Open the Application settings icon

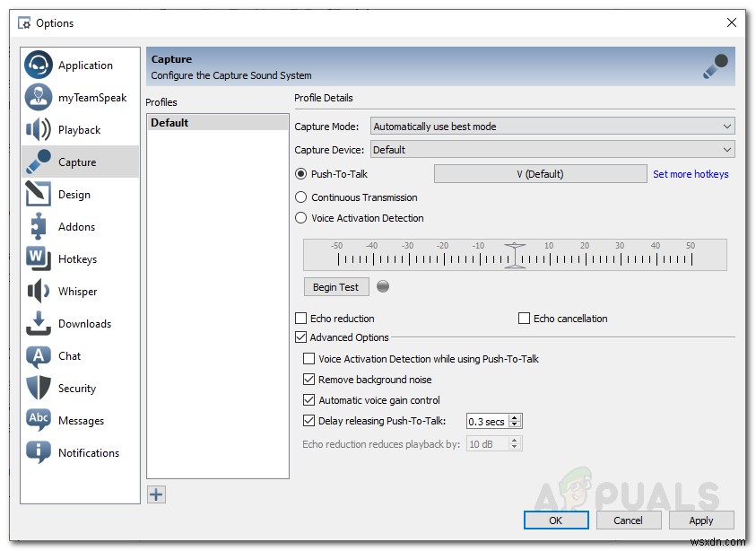[x=37, y=65]
